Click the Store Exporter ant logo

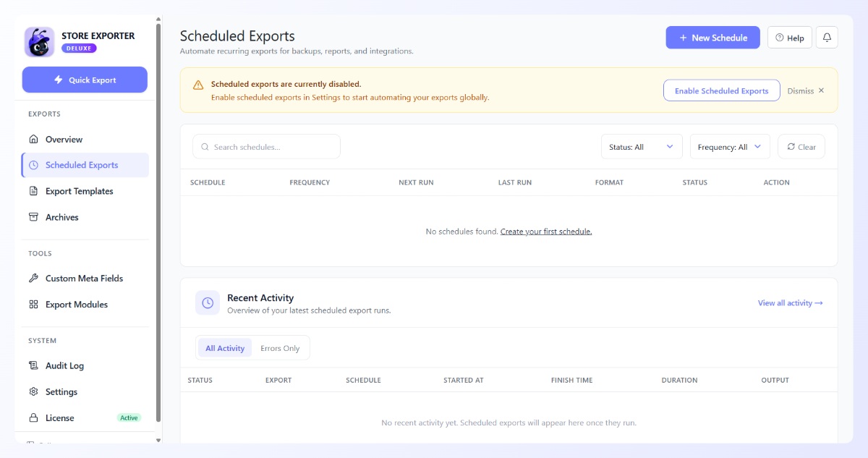point(39,42)
